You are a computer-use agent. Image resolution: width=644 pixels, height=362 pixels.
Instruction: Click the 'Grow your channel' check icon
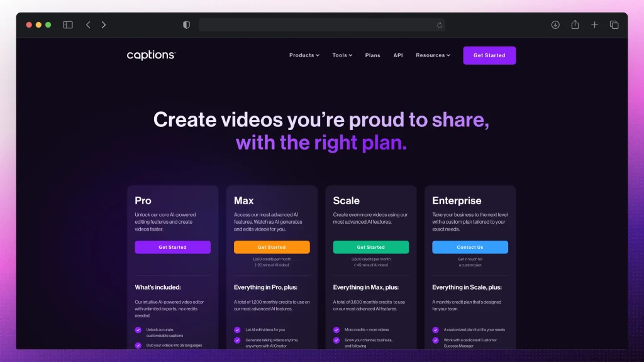[336, 340]
